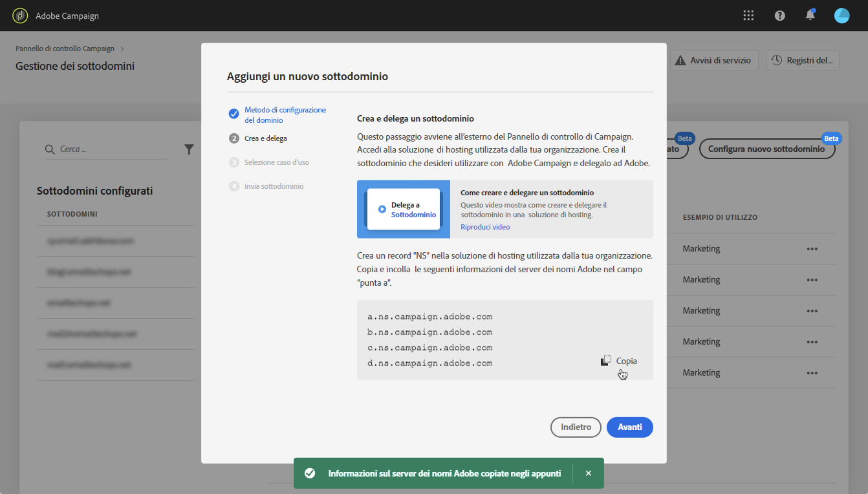Click the SOTTODOMINI column header
Image resolution: width=868 pixels, height=494 pixels.
[x=72, y=214]
